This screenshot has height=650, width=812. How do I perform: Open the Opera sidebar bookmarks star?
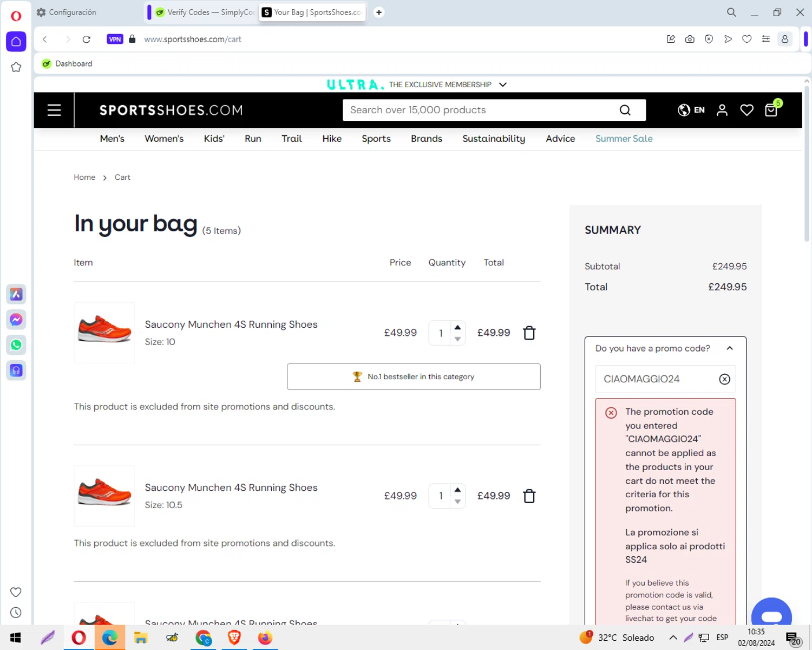(16, 67)
